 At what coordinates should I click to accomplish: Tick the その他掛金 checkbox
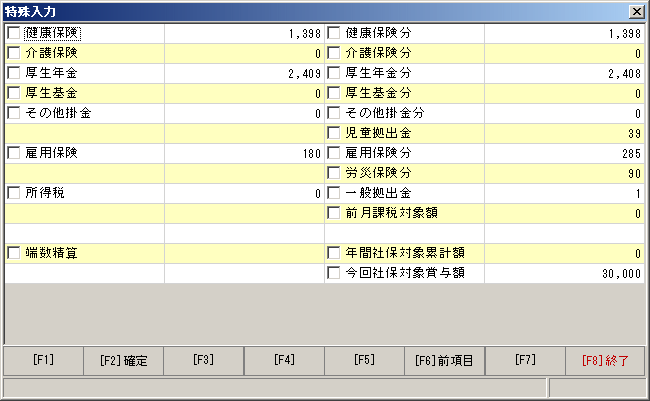point(14,112)
